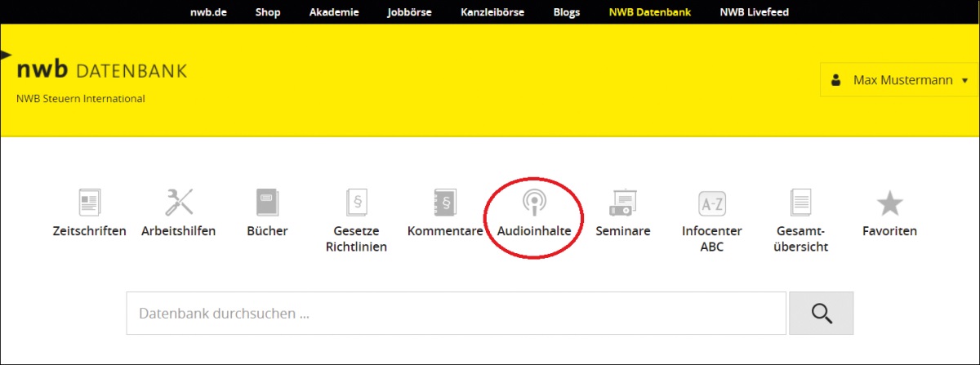Screen dimensions: 980x365
Task: Click into the Datenbank durchsuchen field
Action: point(456,314)
